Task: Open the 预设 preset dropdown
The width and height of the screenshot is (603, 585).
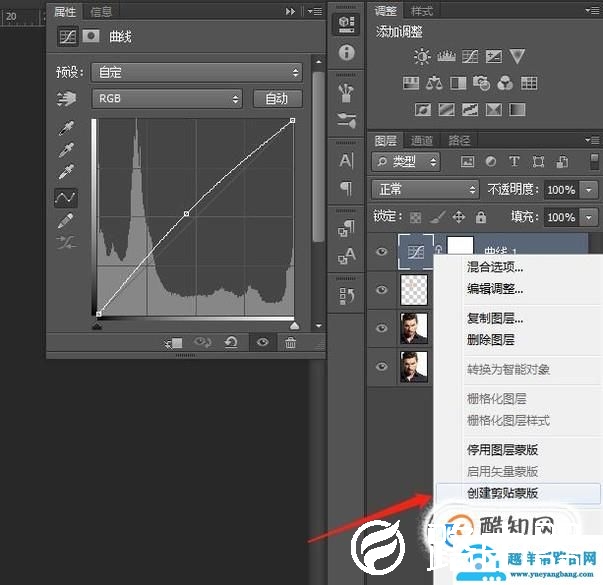Action: point(196,72)
